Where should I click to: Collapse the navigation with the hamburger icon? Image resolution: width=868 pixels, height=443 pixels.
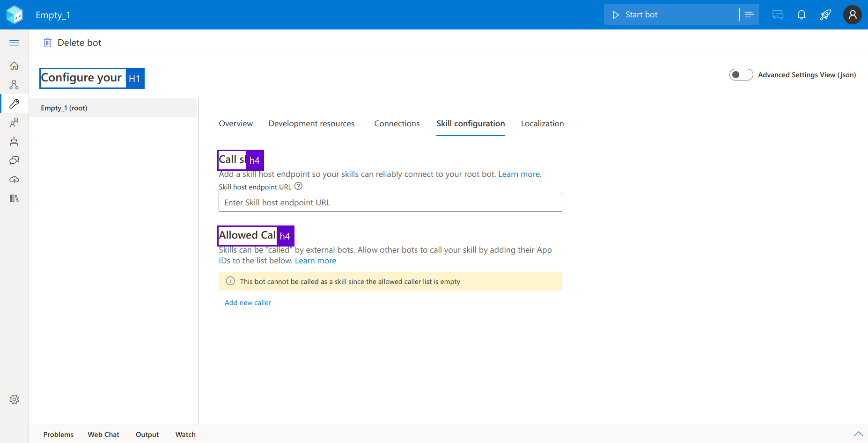point(14,42)
